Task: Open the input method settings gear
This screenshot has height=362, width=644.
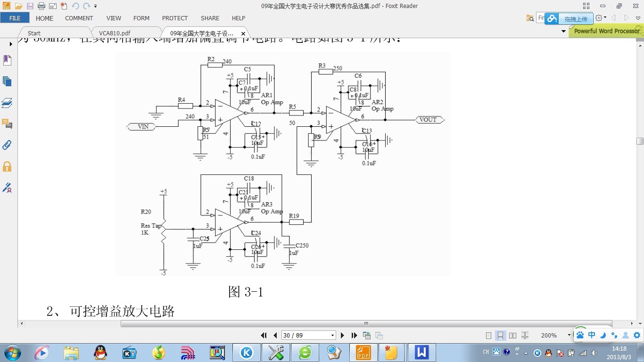Action: point(637,335)
